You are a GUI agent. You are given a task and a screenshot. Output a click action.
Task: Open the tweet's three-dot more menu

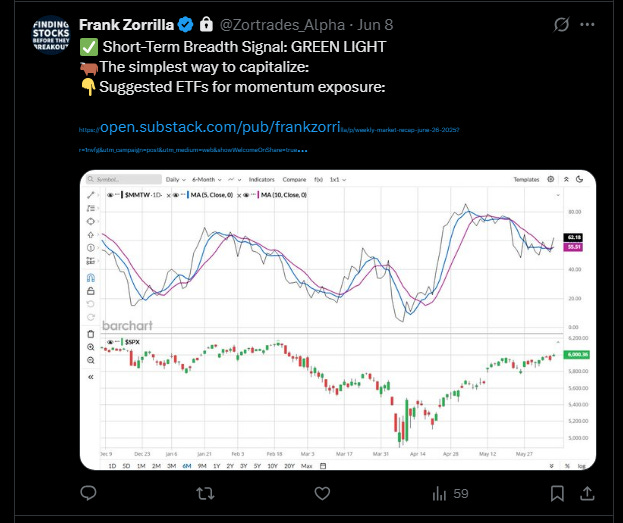tap(587, 25)
